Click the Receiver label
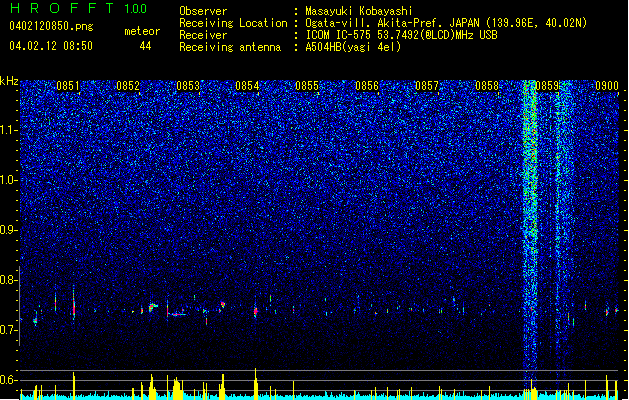This screenshot has height=400, width=629. pyautogui.click(x=203, y=35)
